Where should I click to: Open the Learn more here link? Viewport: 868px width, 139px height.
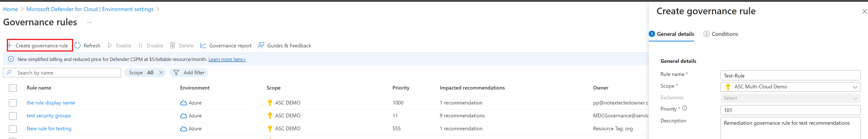[x=227, y=59]
